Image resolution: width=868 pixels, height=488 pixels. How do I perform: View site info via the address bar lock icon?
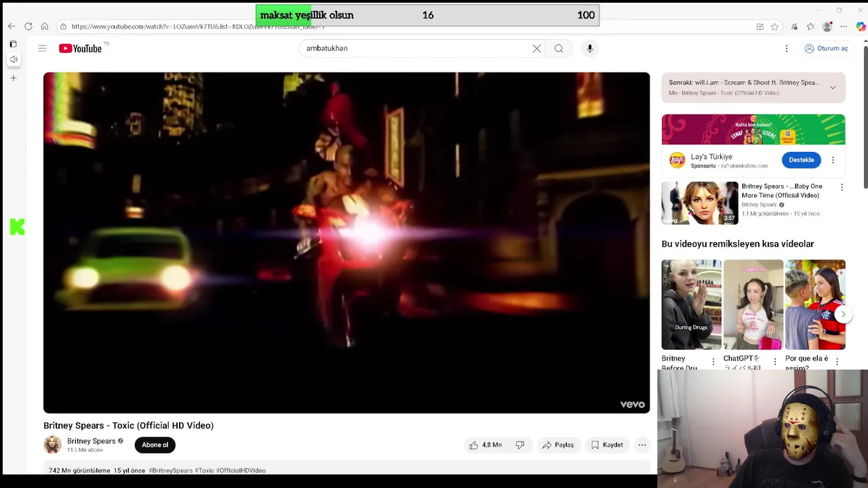tap(63, 26)
